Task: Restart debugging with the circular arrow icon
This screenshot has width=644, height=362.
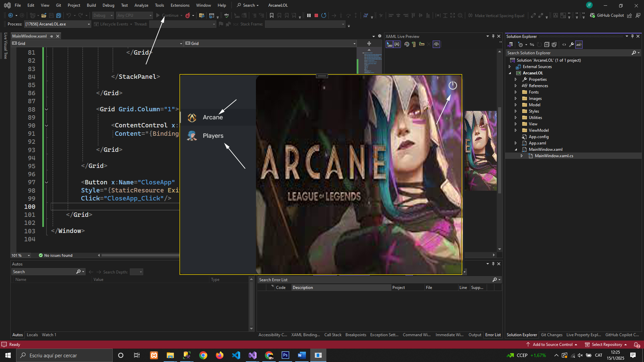Action: pos(324,15)
